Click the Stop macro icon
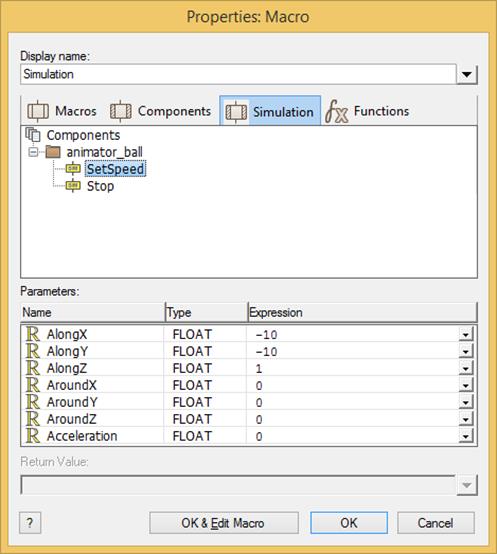The height and width of the screenshot is (554, 497). [x=73, y=186]
